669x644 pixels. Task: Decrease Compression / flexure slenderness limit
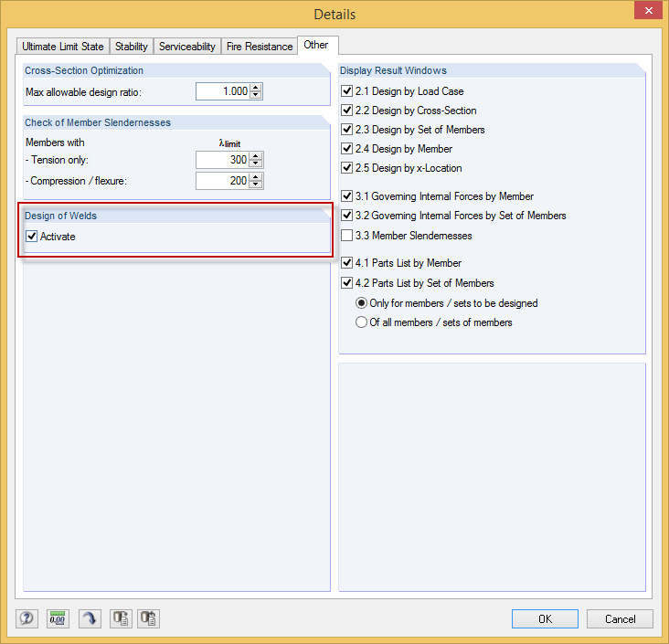click(256, 185)
